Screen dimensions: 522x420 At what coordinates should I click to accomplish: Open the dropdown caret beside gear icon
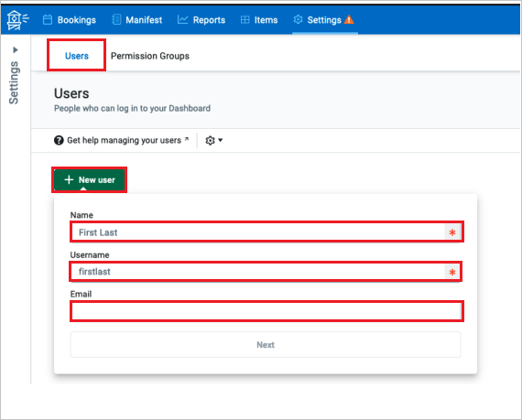pyautogui.click(x=220, y=140)
